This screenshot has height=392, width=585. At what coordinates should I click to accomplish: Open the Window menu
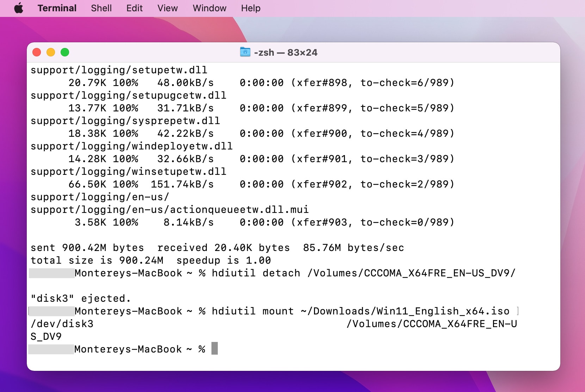pos(209,8)
